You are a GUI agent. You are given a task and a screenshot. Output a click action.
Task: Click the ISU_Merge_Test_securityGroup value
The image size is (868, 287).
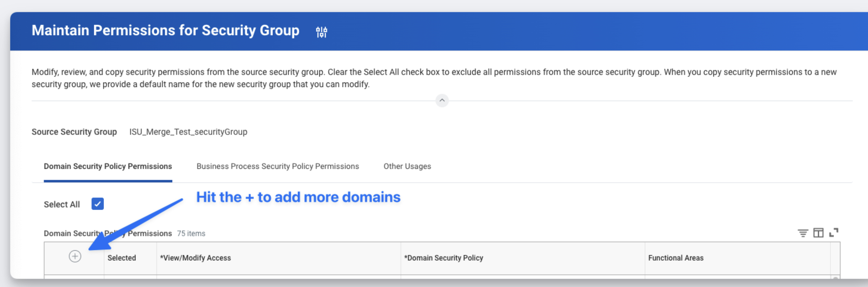(188, 132)
